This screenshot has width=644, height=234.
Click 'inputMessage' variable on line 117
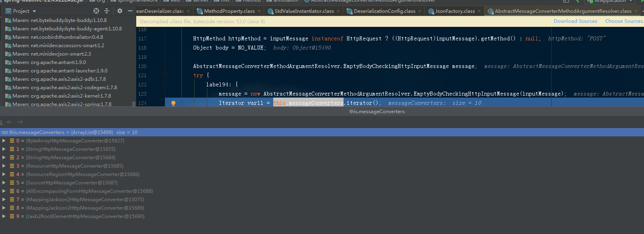pos(289,39)
